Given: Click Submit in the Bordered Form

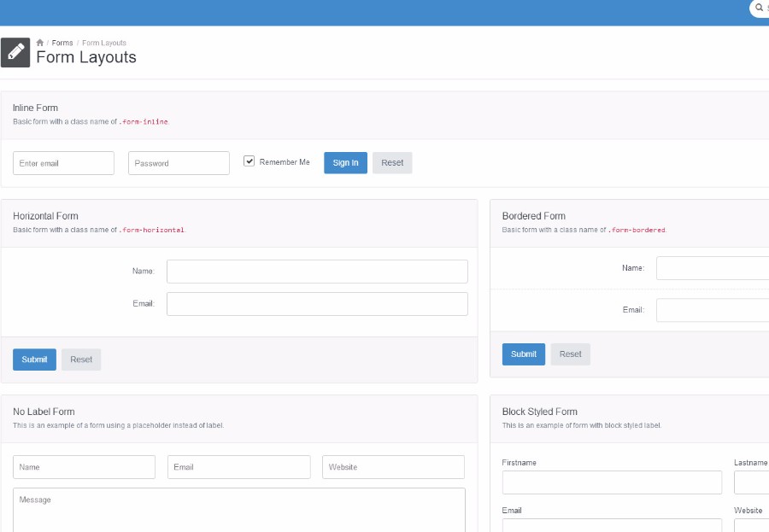Looking at the screenshot, I should tap(523, 354).
